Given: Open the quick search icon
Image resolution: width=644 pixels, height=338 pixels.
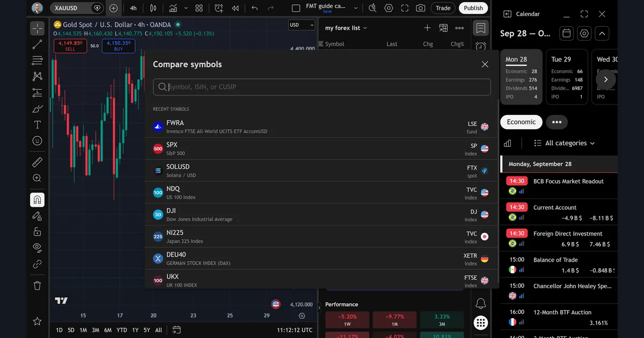Looking at the screenshot, I should point(373,8).
